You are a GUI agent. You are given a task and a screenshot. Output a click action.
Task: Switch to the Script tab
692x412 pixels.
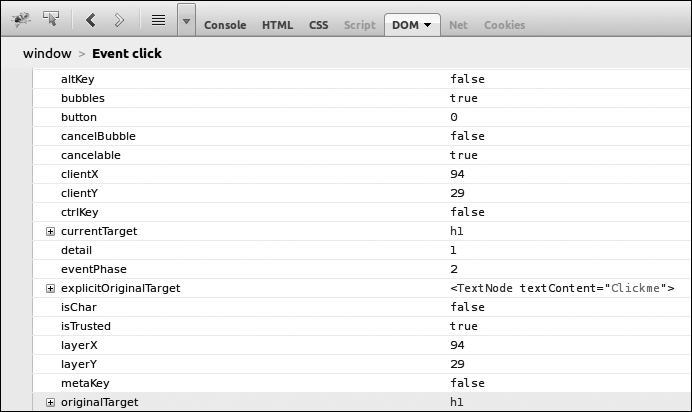click(x=360, y=25)
